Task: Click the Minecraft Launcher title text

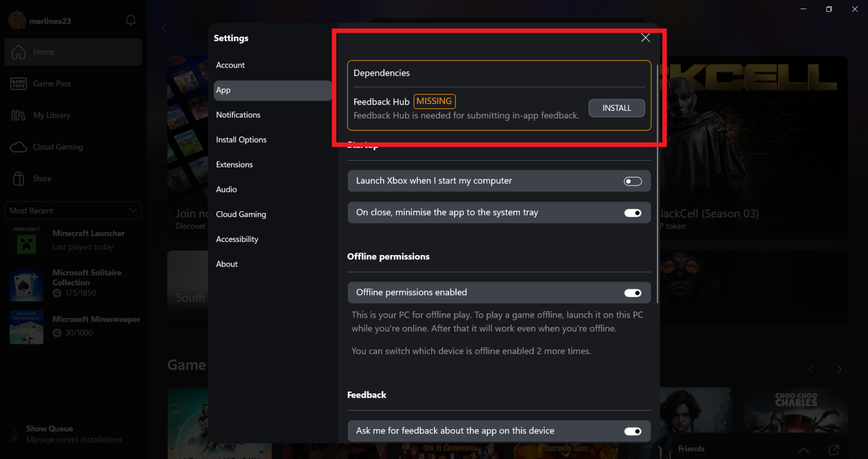Action: click(x=89, y=233)
